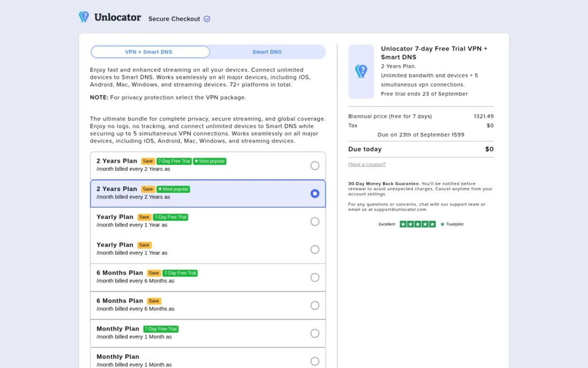The height and width of the screenshot is (368, 588).
Task: Click Free trial ends 23 of September text
Action: point(424,94)
